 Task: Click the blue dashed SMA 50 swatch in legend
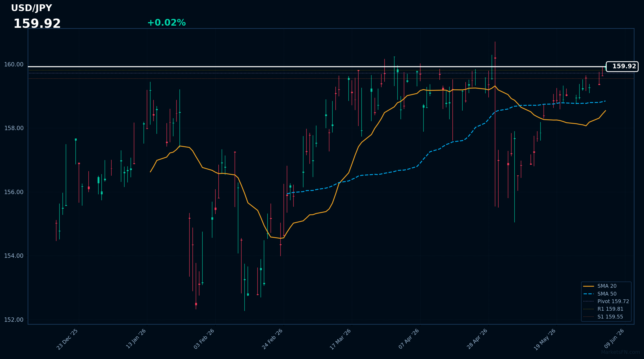tap(589, 294)
